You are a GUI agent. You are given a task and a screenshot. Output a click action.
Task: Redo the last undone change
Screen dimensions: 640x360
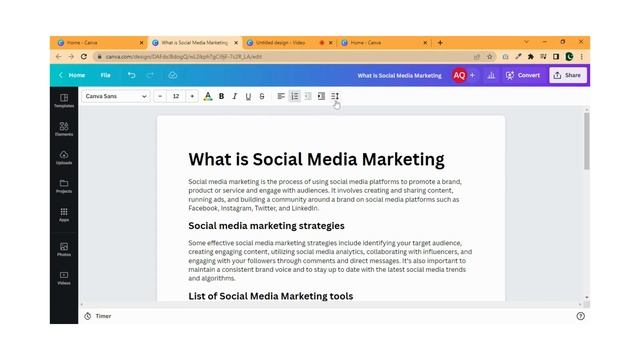(150, 75)
